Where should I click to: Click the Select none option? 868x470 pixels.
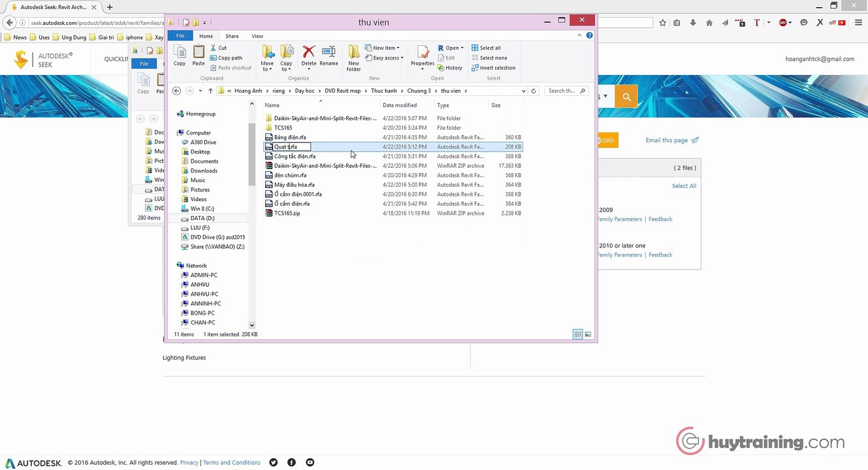(489, 57)
